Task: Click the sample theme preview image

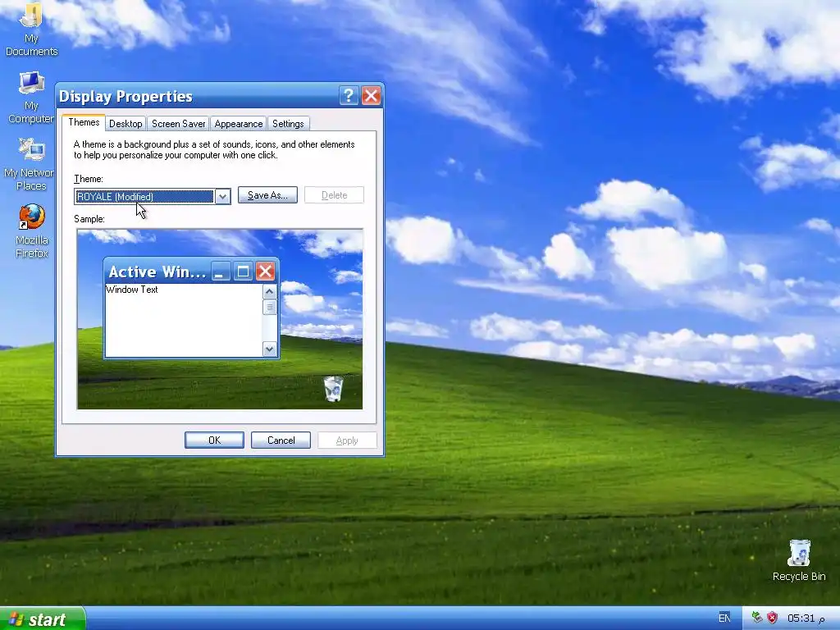Action: 220,319
